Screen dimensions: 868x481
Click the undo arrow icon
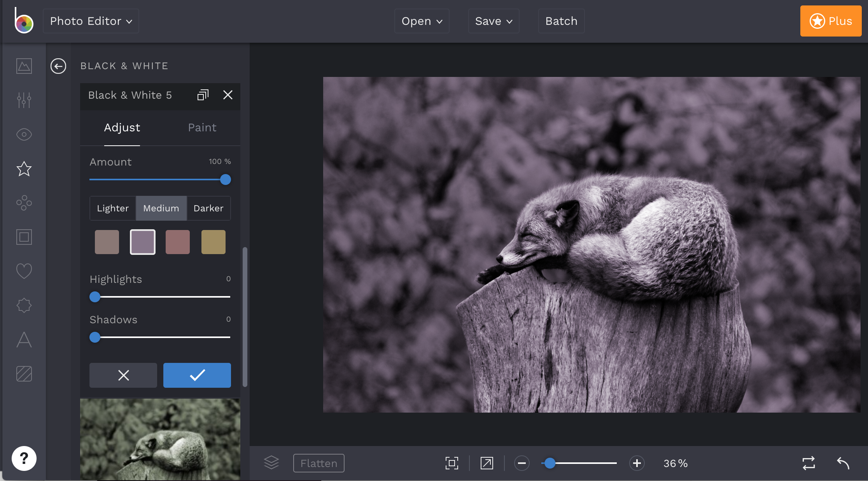coord(843,463)
